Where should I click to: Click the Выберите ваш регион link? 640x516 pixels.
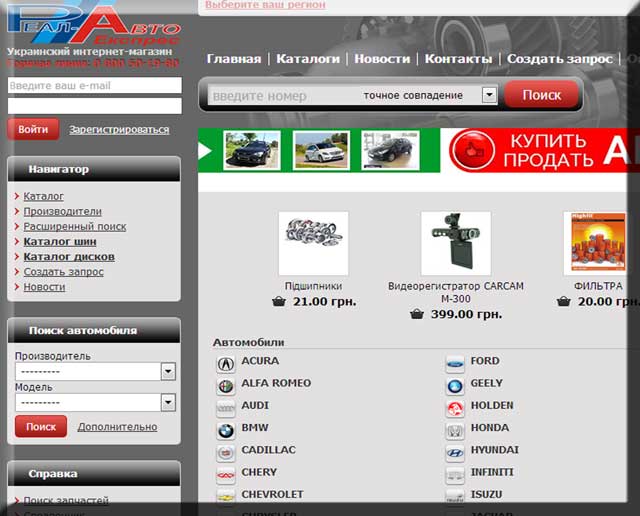[x=264, y=5]
